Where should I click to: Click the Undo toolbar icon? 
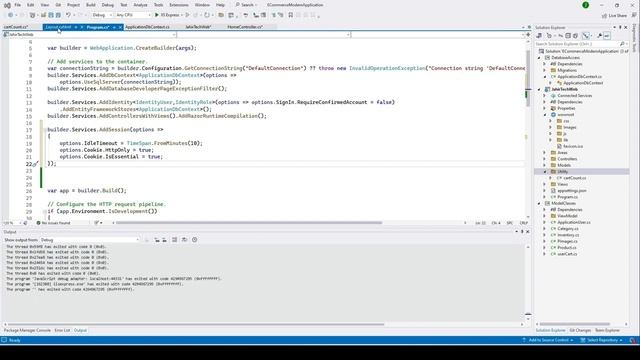pyautogui.click(x=68, y=15)
